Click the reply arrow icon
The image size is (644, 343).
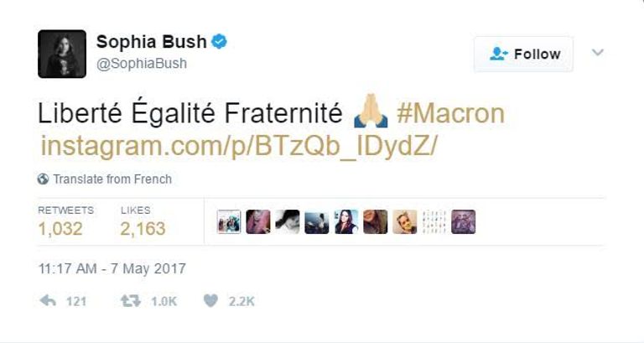click(x=48, y=300)
